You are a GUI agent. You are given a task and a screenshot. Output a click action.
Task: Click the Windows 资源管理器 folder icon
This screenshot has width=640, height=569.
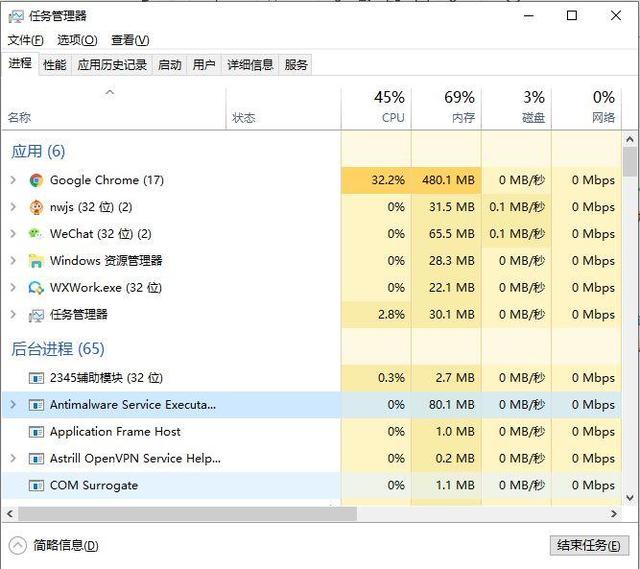tap(36, 261)
